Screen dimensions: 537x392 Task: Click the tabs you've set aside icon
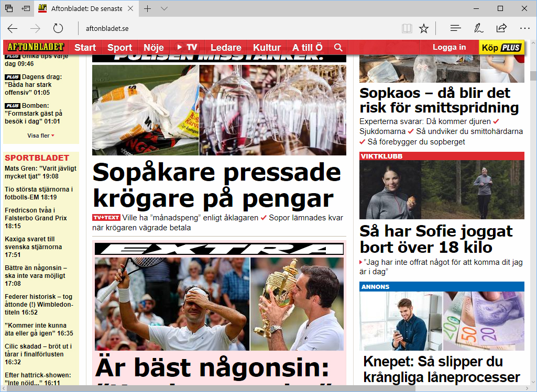(x=9, y=8)
